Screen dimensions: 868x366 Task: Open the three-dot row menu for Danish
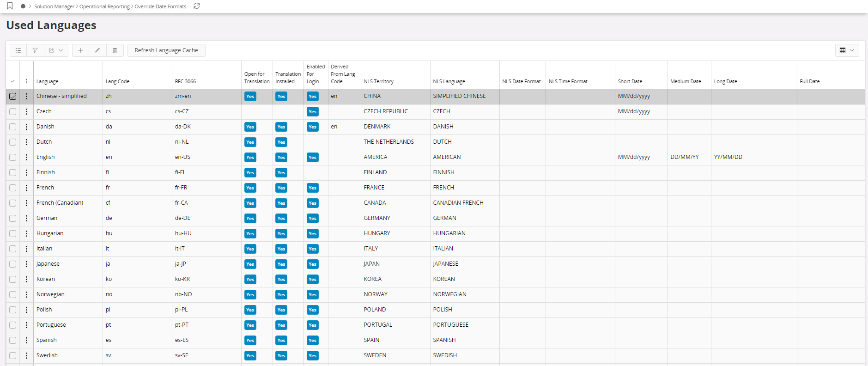point(26,127)
